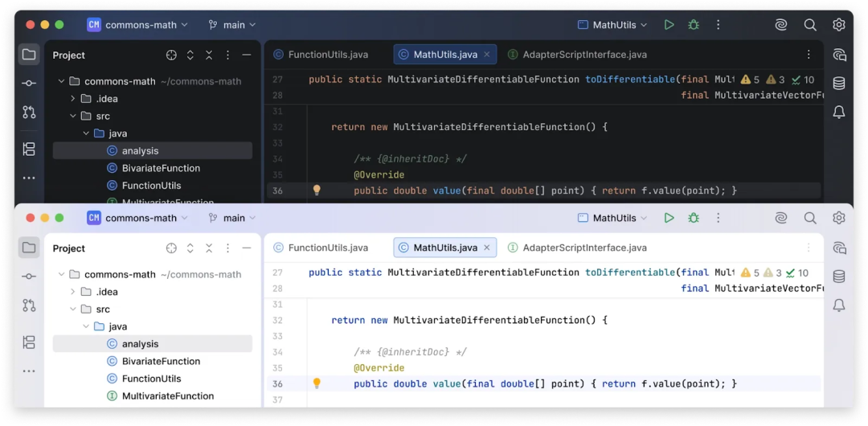868x426 pixels.
Task: Switch to the FunctionUtils.java tab in the dark editor
Action: (321, 55)
